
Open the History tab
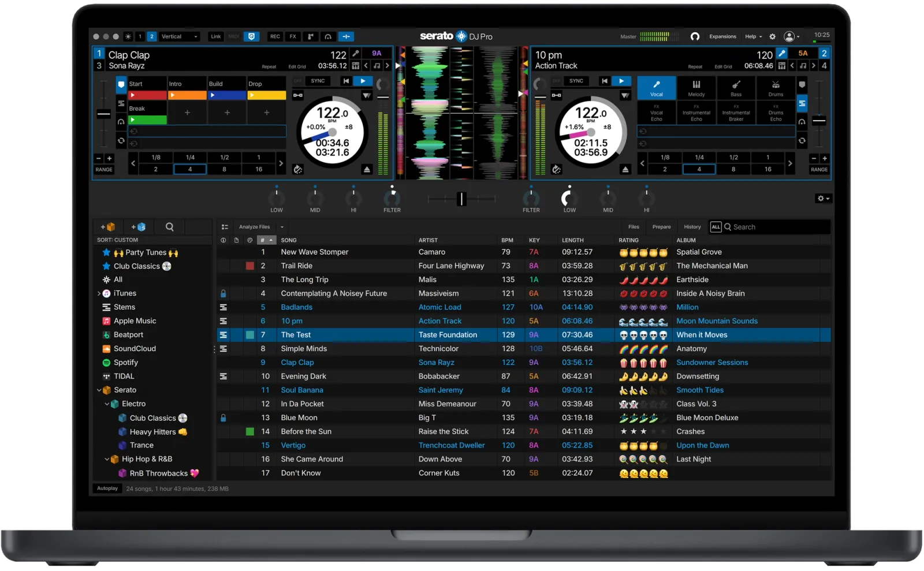point(692,227)
